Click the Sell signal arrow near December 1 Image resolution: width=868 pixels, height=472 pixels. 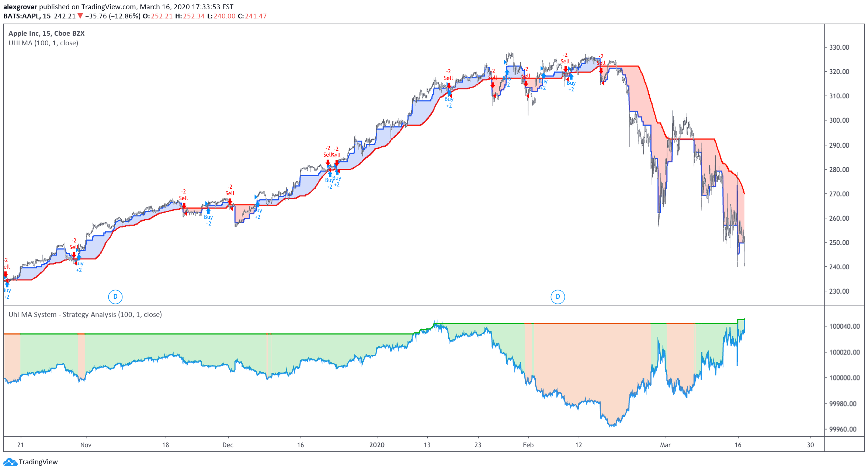tap(230, 201)
